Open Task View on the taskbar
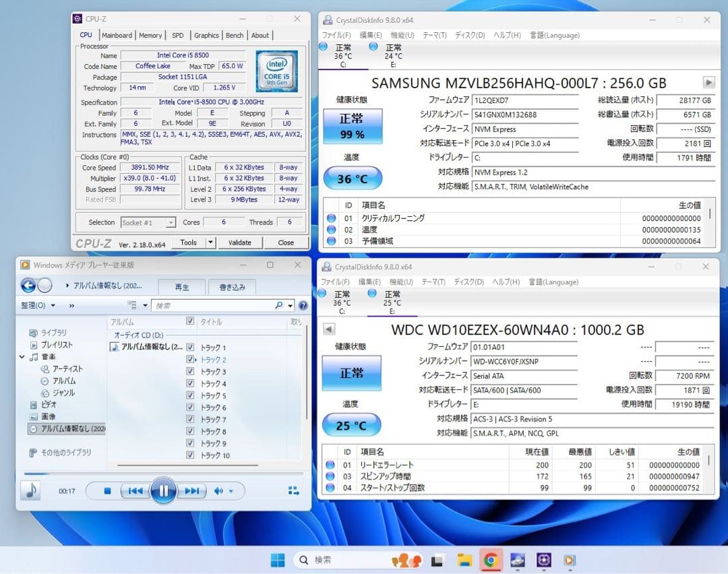Screen dimensions: 728x574 437,560
